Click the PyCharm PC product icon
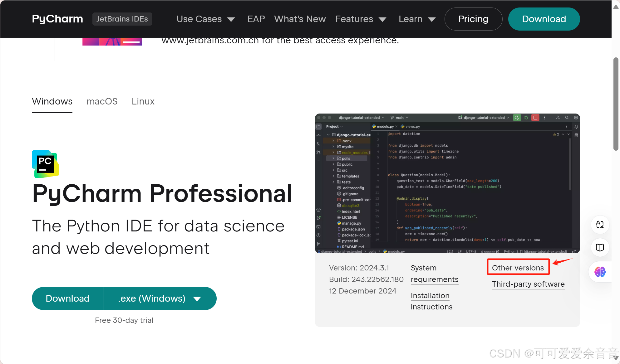Image resolution: width=620 pixels, height=364 pixels. (x=46, y=164)
